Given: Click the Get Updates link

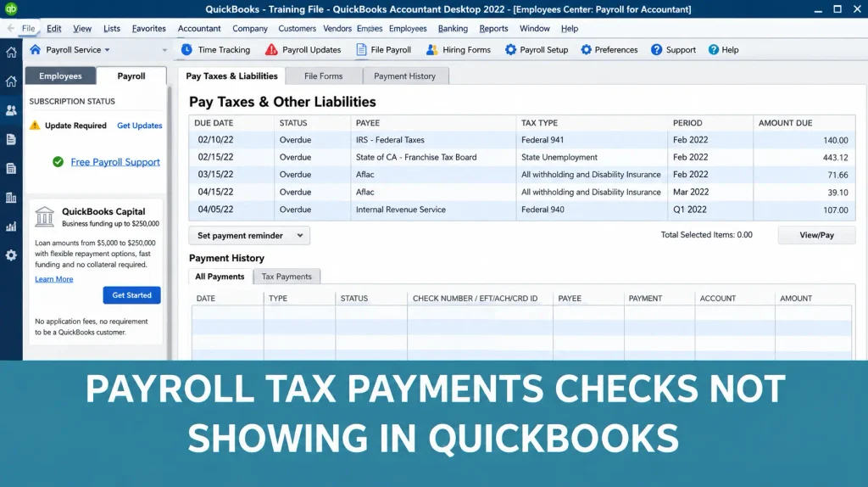Looking at the screenshot, I should tap(140, 126).
